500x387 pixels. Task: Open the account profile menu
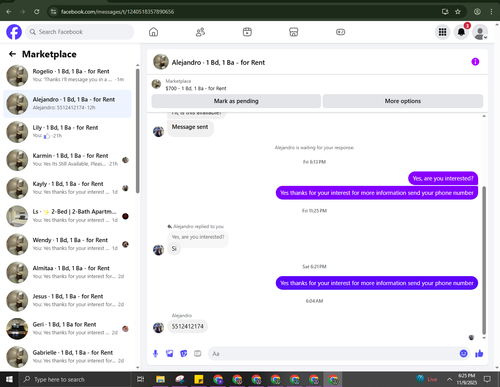(x=480, y=32)
